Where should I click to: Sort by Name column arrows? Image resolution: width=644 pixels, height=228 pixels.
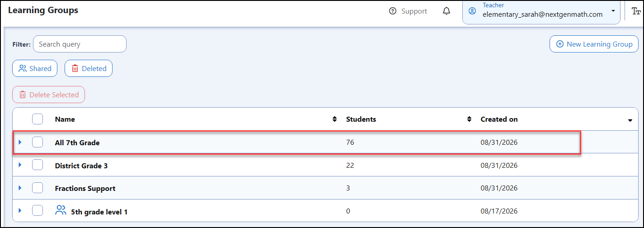(334, 119)
